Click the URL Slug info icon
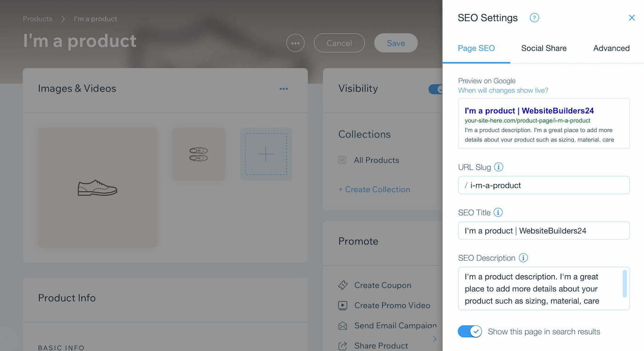 coord(499,167)
